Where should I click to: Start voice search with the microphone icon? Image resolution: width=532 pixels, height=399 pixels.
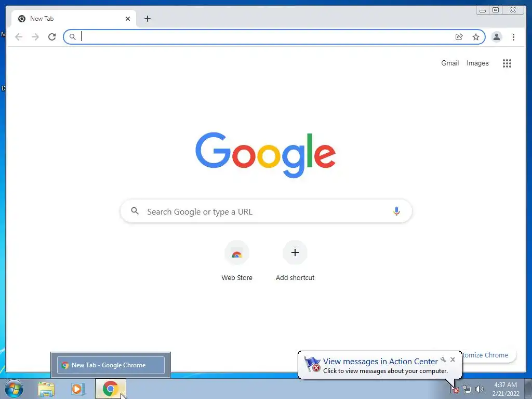pyautogui.click(x=396, y=211)
